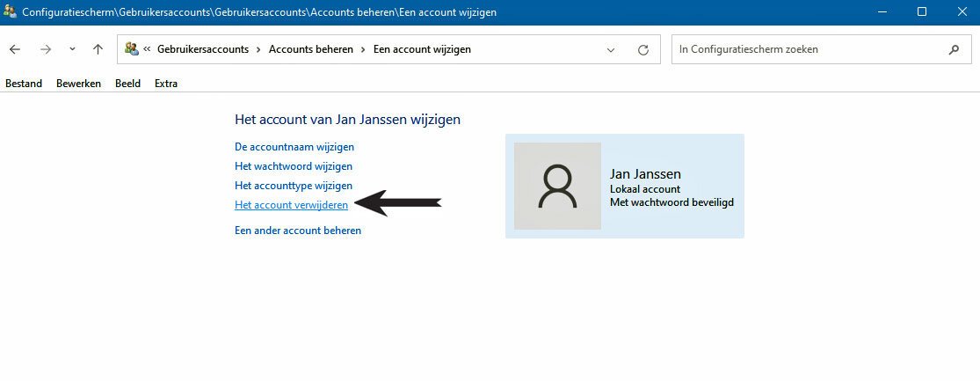Refresh the Configuratiescherm view

(x=643, y=50)
